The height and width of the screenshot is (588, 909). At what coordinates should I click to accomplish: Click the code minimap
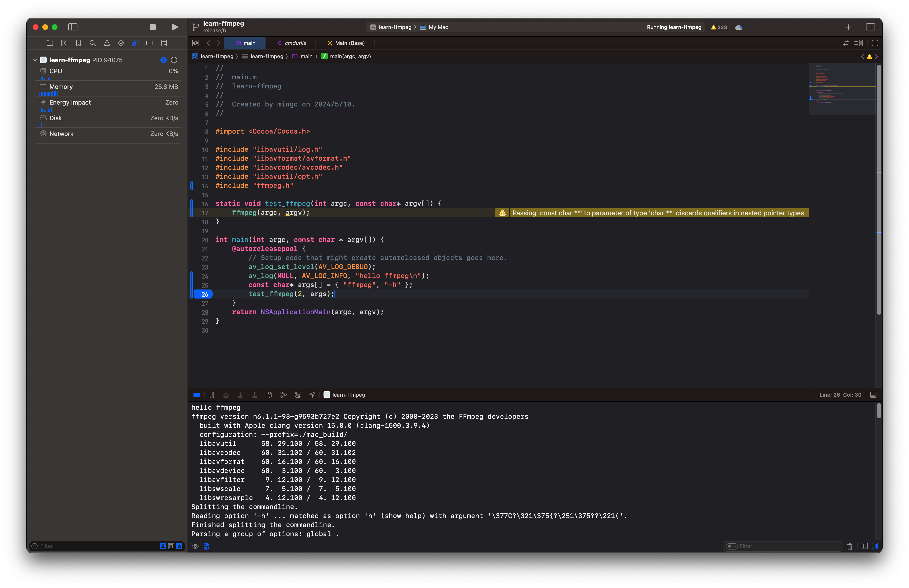(842, 89)
